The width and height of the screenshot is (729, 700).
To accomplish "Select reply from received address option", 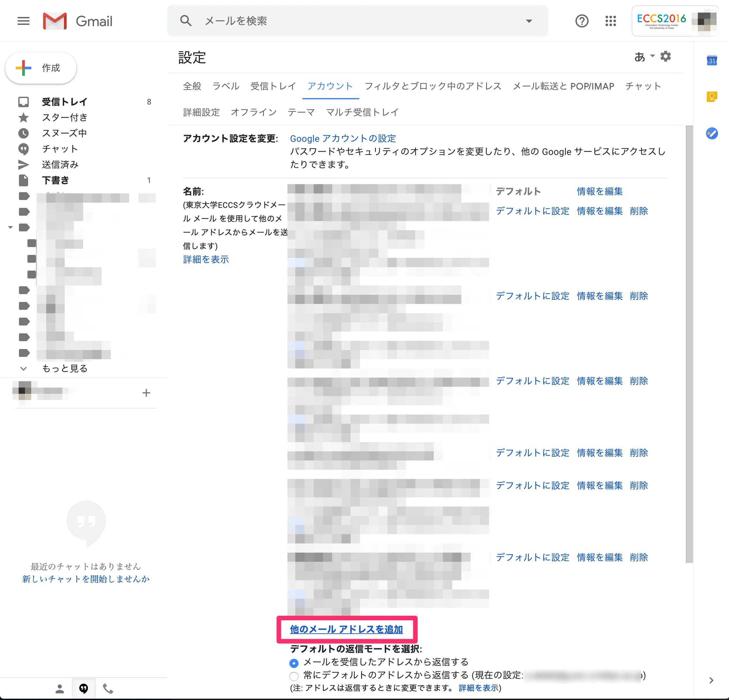I will [x=294, y=663].
